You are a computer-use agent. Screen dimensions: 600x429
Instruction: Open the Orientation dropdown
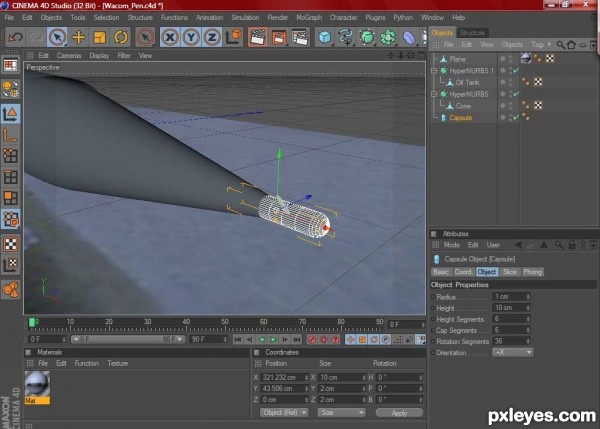[512, 352]
